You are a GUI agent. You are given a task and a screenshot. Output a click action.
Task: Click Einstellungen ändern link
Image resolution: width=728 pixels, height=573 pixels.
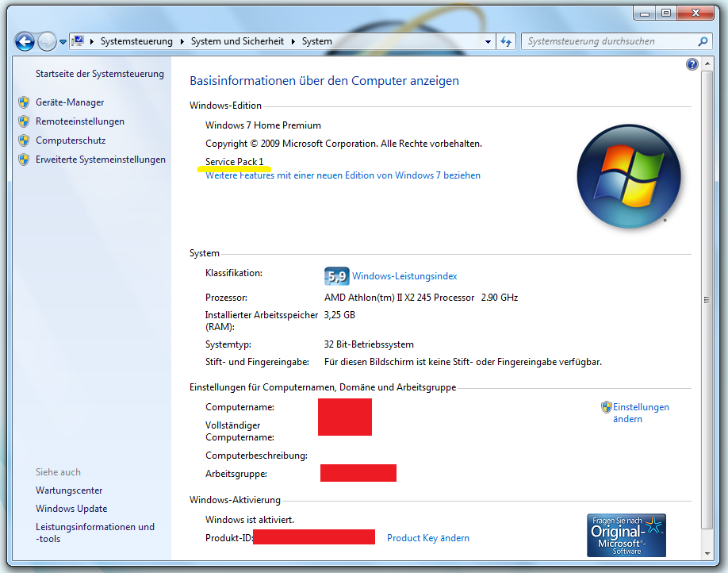pos(642,413)
